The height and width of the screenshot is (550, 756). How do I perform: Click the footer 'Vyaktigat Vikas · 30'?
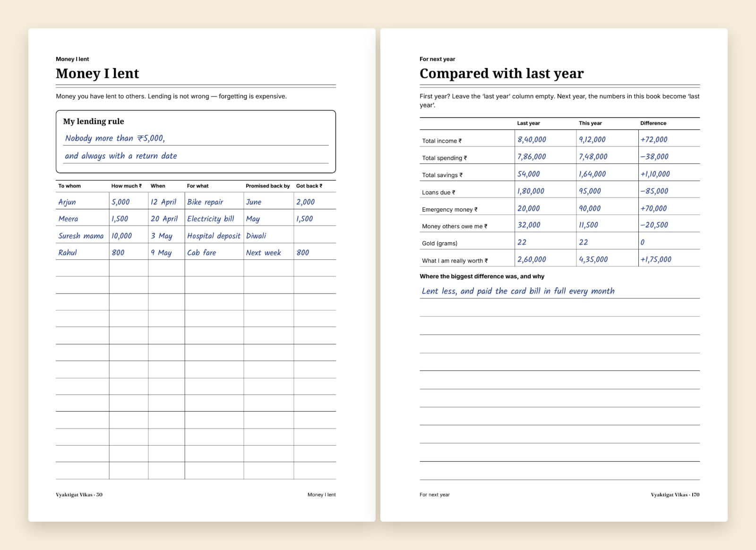(x=79, y=495)
